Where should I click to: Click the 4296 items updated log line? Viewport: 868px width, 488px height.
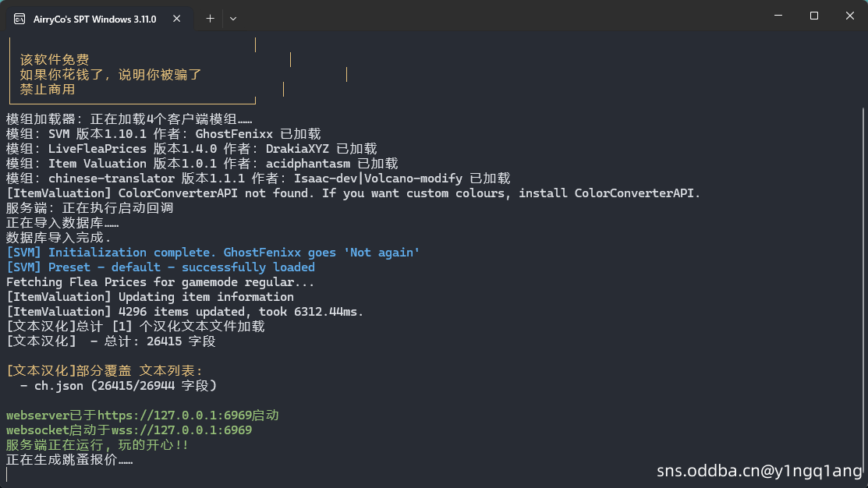(x=184, y=312)
